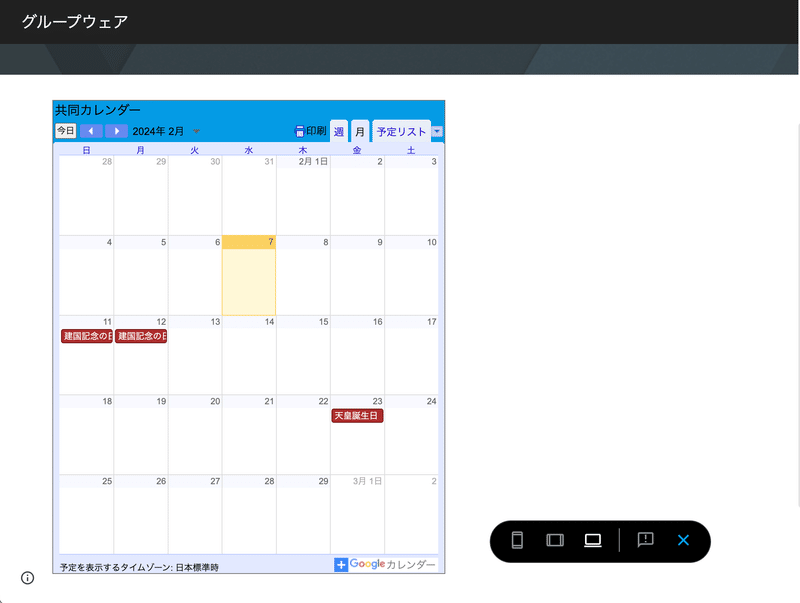Select date 14 in calendar
Viewport: 800px width, 603px height.
pyautogui.click(x=269, y=322)
